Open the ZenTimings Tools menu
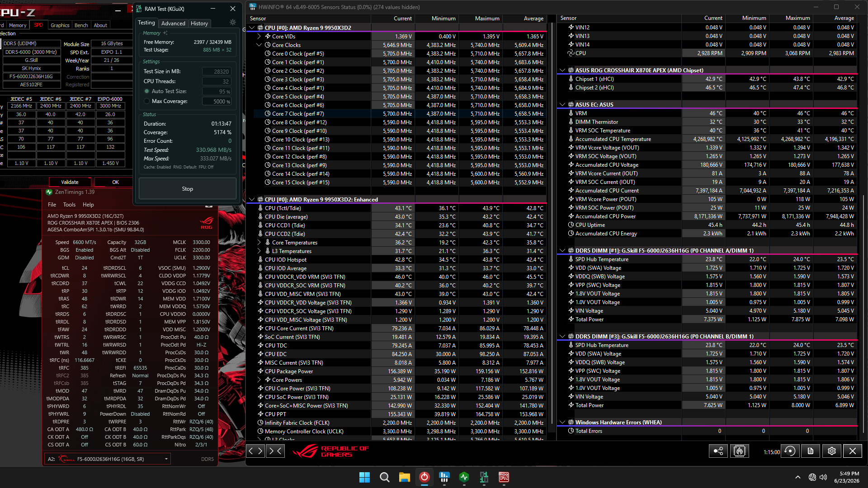This screenshot has height=488, width=868. (x=69, y=205)
